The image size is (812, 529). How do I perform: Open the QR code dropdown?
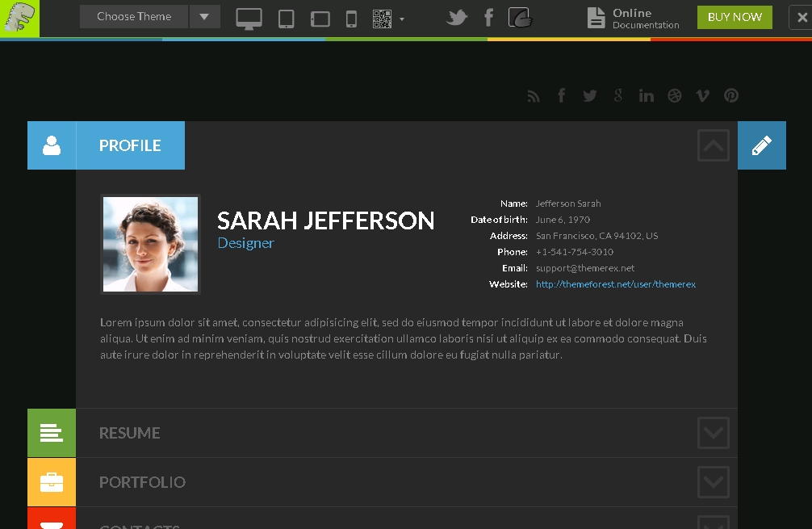coord(387,19)
